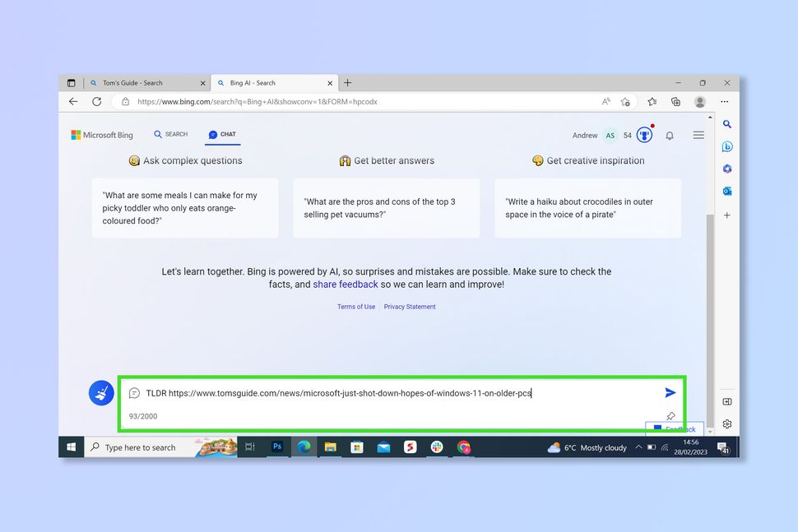Viewport: 798px width, 532px height.
Task: Click the read aloud icon in the address bar
Action: click(x=606, y=101)
